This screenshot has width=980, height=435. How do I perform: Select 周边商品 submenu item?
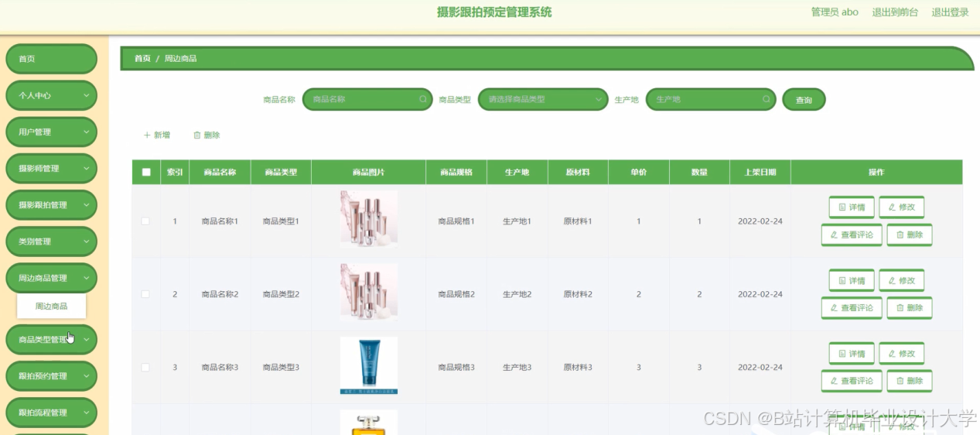pos(51,307)
